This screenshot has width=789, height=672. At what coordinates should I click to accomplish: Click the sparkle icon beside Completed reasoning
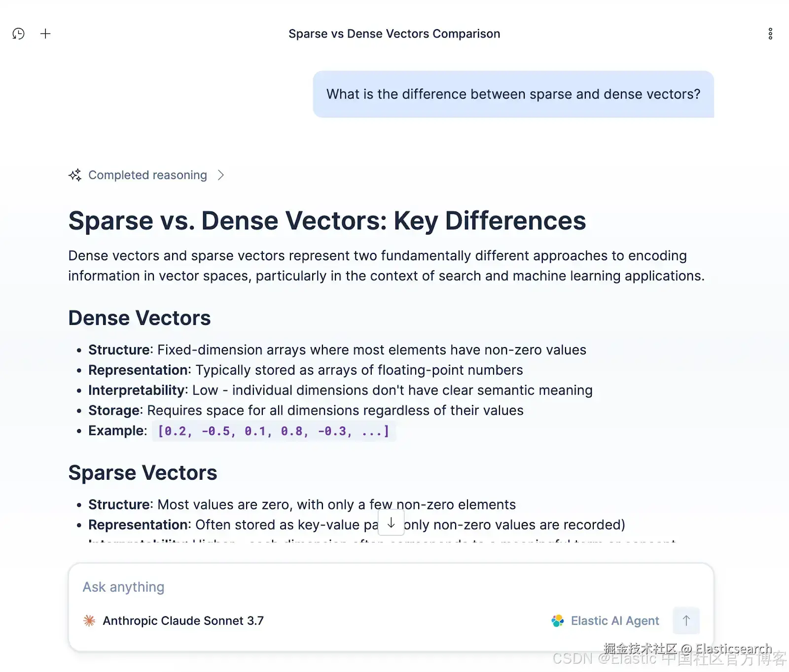click(x=75, y=175)
